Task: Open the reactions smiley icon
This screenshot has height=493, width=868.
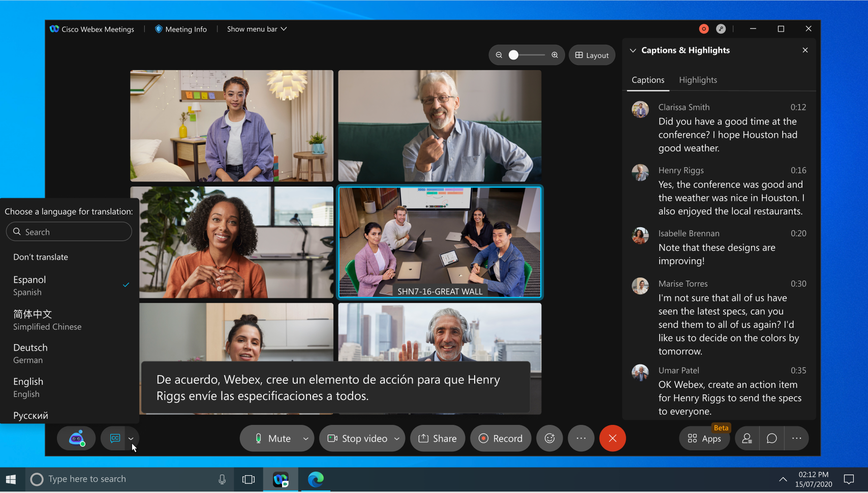Action: (x=550, y=438)
